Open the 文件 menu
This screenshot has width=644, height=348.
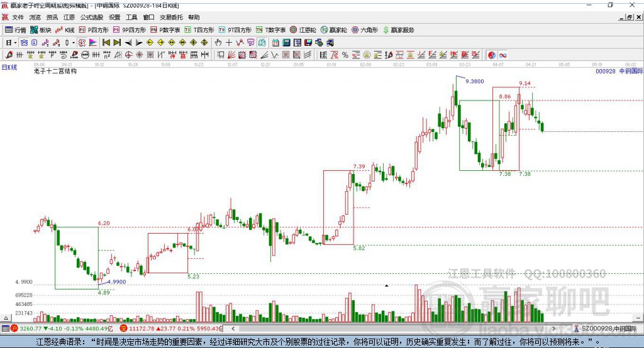point(18,17)
